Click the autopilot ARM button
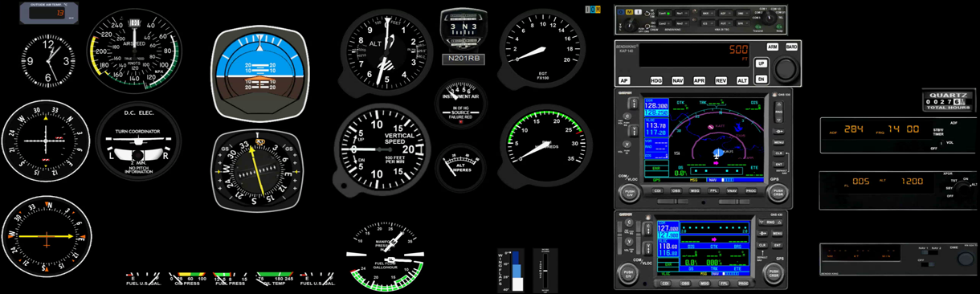Viewport: 980px width, 294px height. coord(772,47)
